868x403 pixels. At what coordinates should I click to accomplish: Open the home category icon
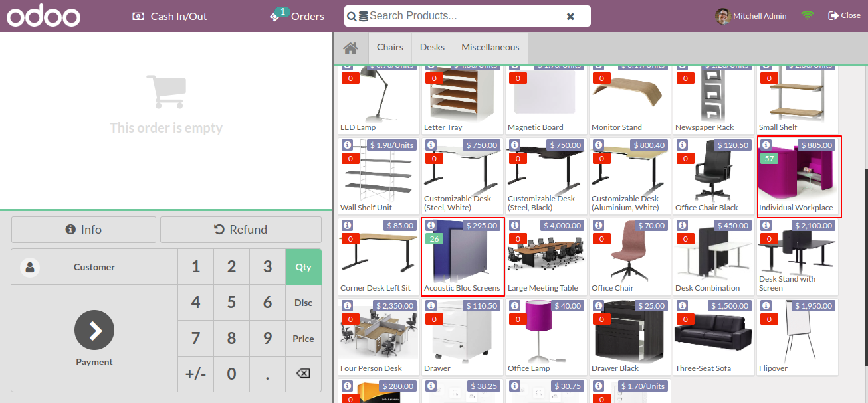coord(351,48)
